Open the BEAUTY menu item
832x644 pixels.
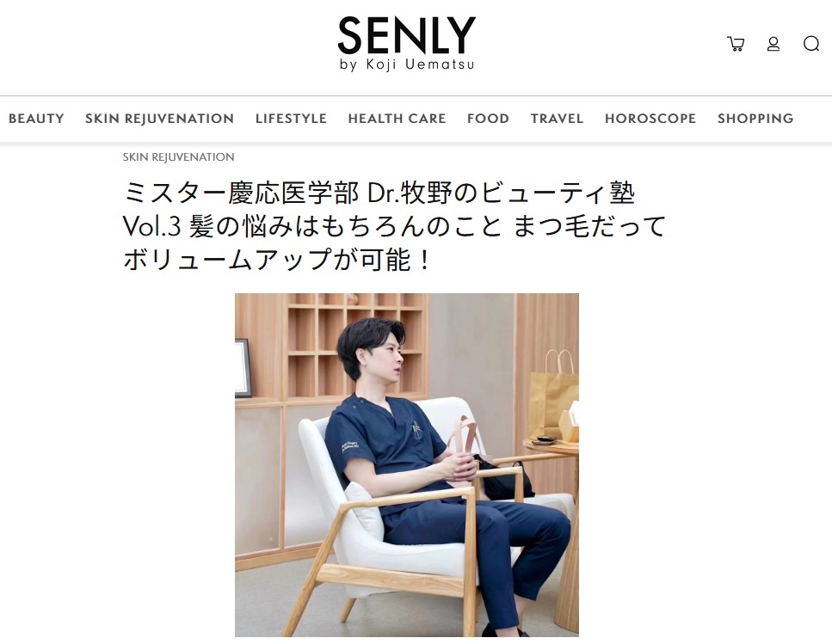pos(36,118)
